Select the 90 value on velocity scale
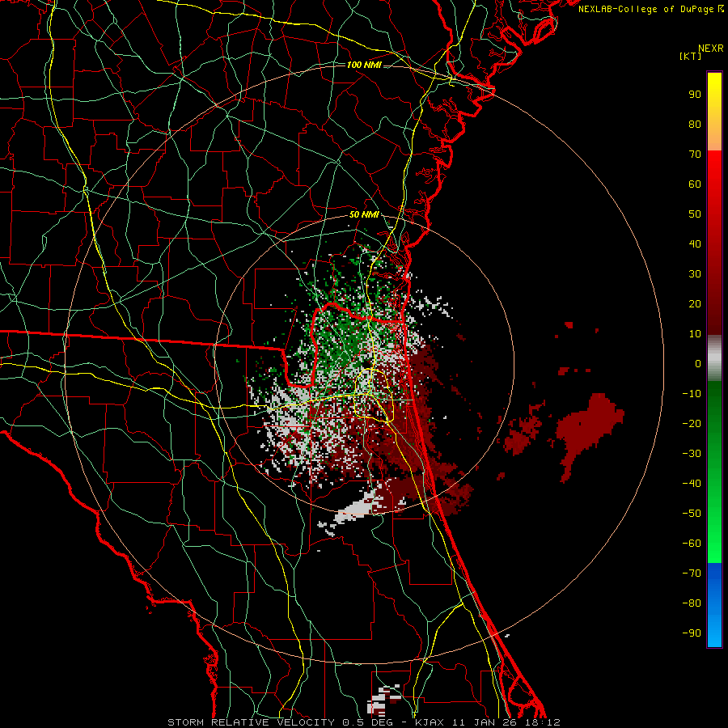The height and width of the screenshot is (728, 728). click(x=695, y=95)
